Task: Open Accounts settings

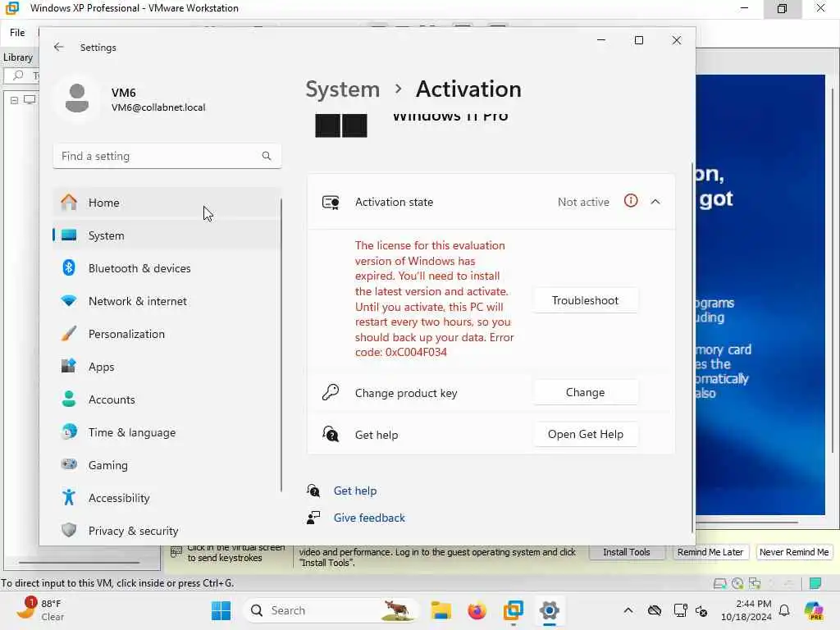Action: tap(167, 399)
